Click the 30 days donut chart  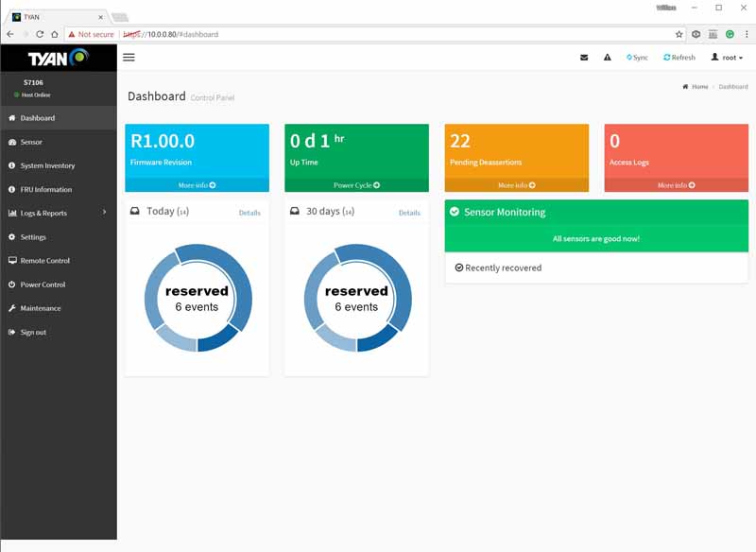click(357, 298)
